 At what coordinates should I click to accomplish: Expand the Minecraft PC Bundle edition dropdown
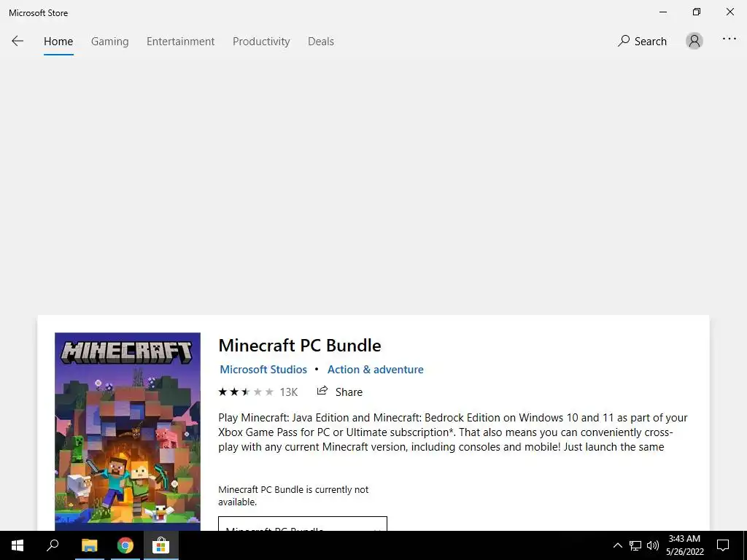click(x=303, y=524)
